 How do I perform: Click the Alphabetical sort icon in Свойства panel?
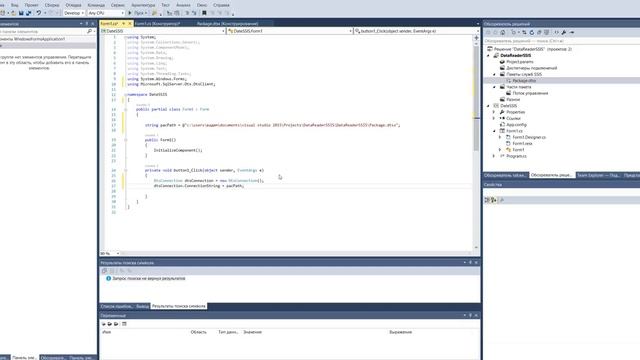click(493, 200)
